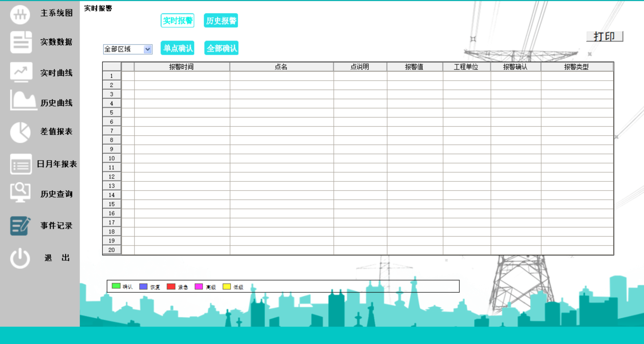Open the 差值报表 difference report icon
Image resolution: width=644 pixels, height=344 pixels.
[x=20, y=132]
